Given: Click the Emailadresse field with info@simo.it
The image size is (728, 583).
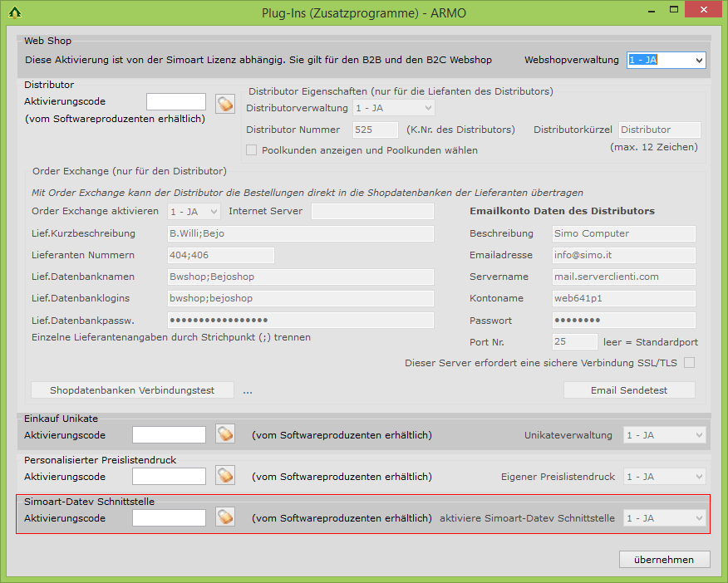Looking at the screenshot, I should [x=623, y=255].
